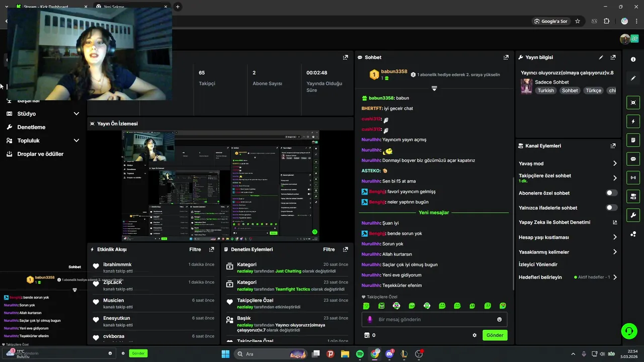Focus the Bir mesaj gönderin input field
Image resolution: width=644 pixels, height=362 pixels.
[x=434, y=319]
